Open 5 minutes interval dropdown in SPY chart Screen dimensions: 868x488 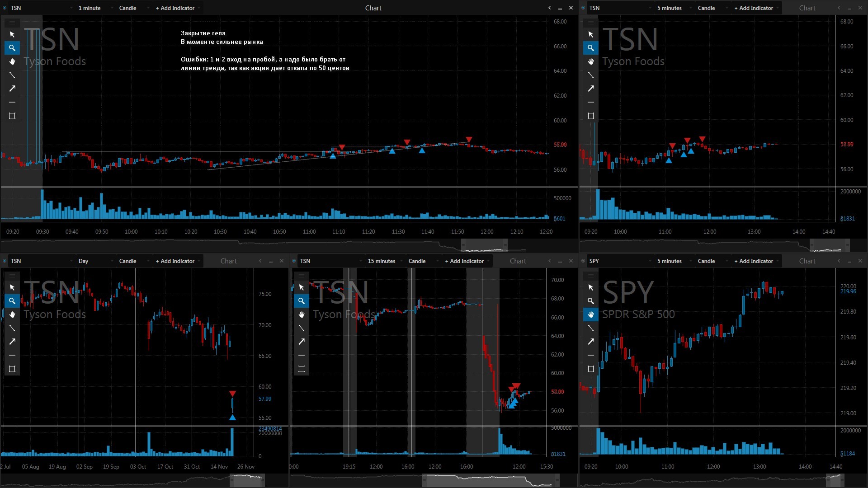click(x=675, y=261)
